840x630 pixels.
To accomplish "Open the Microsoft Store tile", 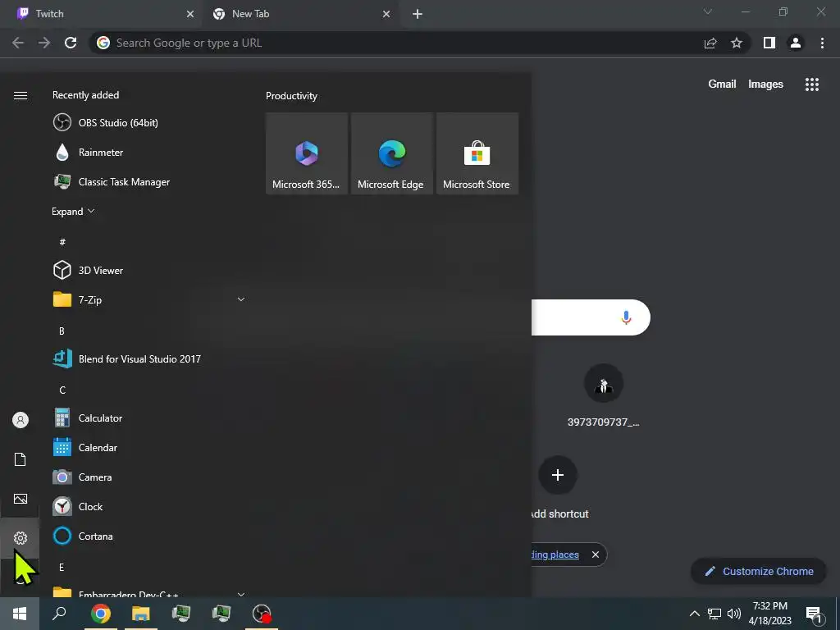I will pos(477,153).
